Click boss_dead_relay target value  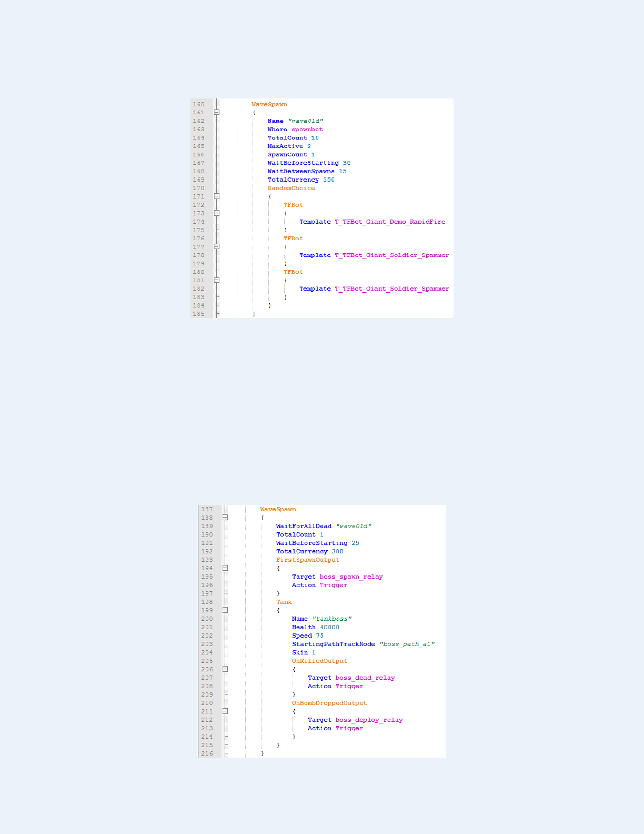pyautogui.click(x=365, y=678)
